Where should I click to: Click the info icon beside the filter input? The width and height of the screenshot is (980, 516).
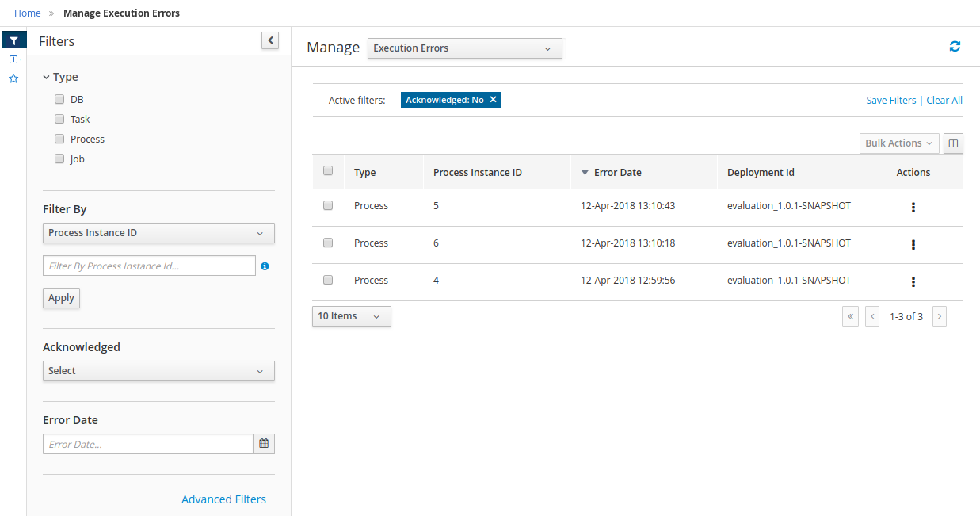[x=265, y=266]
